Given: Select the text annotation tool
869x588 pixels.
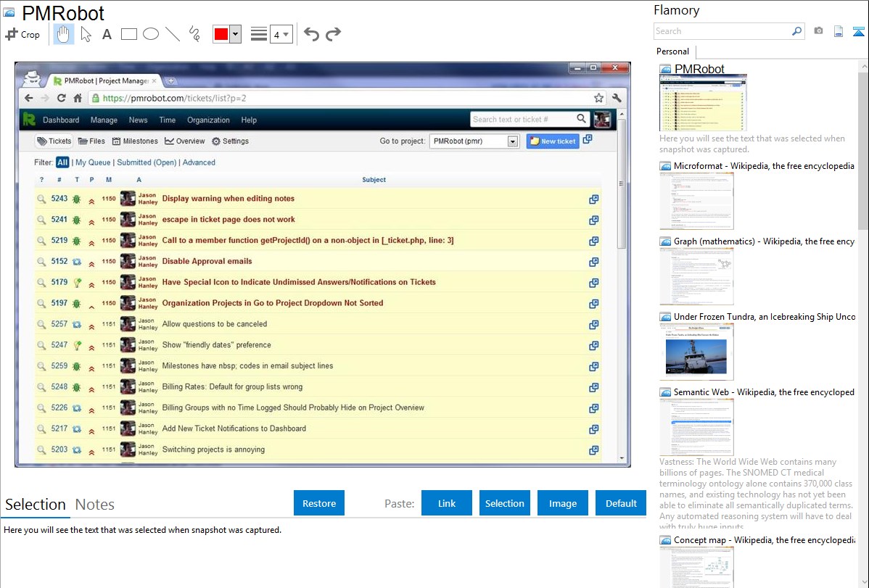Looking at the screenshot, I should tap(107, 34).
